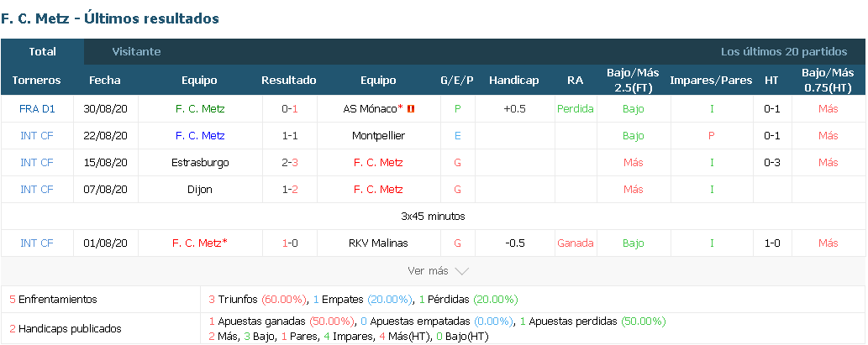The image size is (868, 345).
Task: Expand the Ver más chevron arrow
Action: (461, 271)
